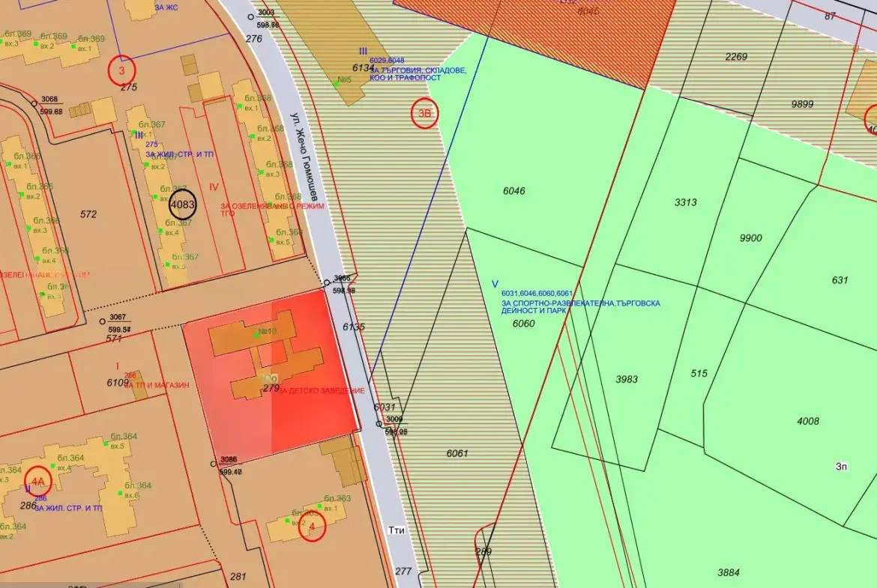Click the red circled 4 near бл.363
Viewport: 877px width, 588px height.
pyautogui.click(x=312, y=527)
